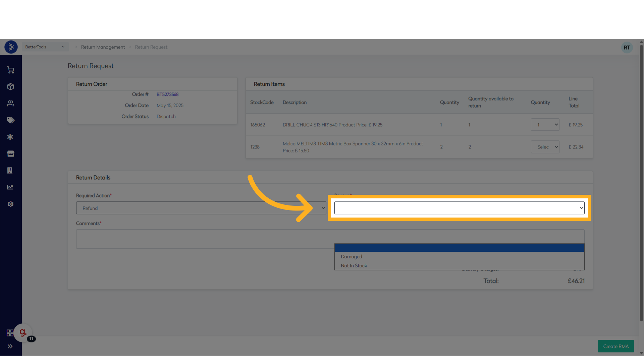Open order link BT5273568

point(167,95)
